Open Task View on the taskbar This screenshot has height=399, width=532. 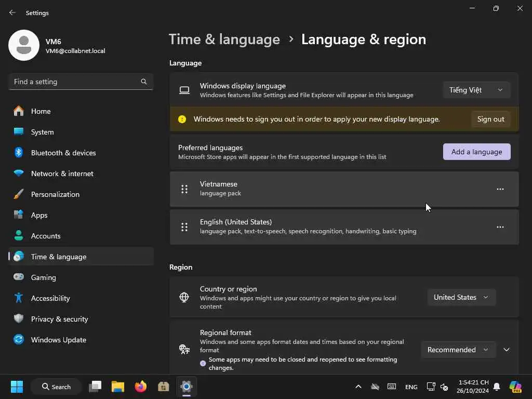tap(95, 387)
